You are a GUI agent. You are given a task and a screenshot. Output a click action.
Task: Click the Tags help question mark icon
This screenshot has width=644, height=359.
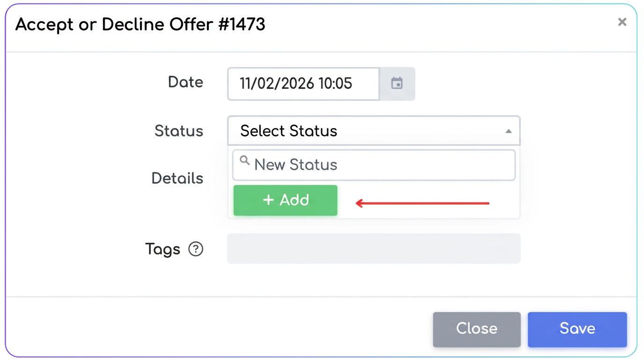click(196, 249)
